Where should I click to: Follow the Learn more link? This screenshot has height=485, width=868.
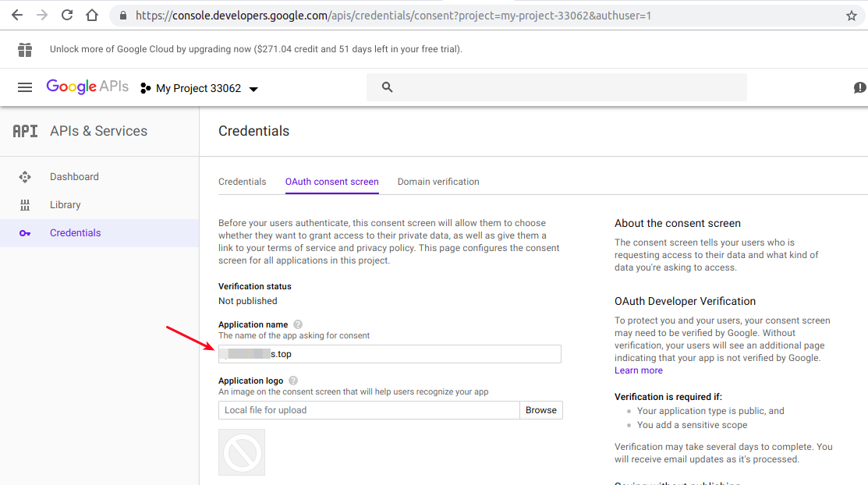[x=638, y=370]
